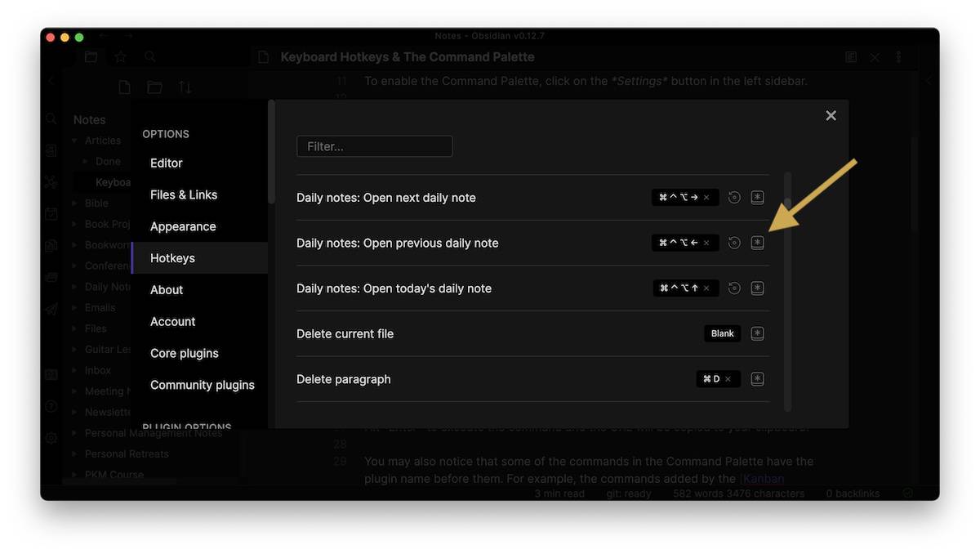Open the search tab in the sidebar header

[x=149, y=57]
